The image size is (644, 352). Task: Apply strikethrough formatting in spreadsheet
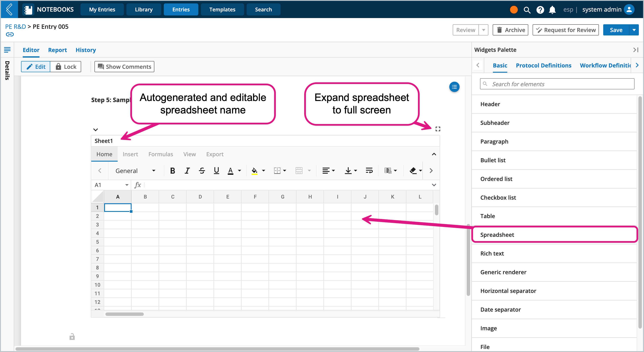202,171
